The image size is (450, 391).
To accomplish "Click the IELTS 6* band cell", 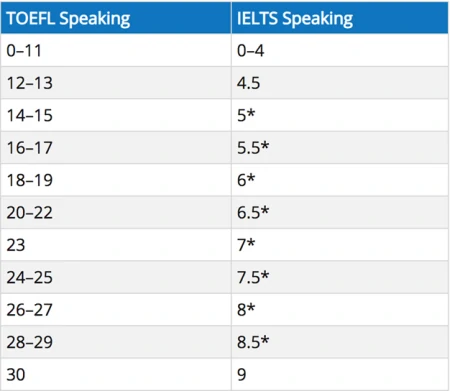I will click(x=340, y=180).
